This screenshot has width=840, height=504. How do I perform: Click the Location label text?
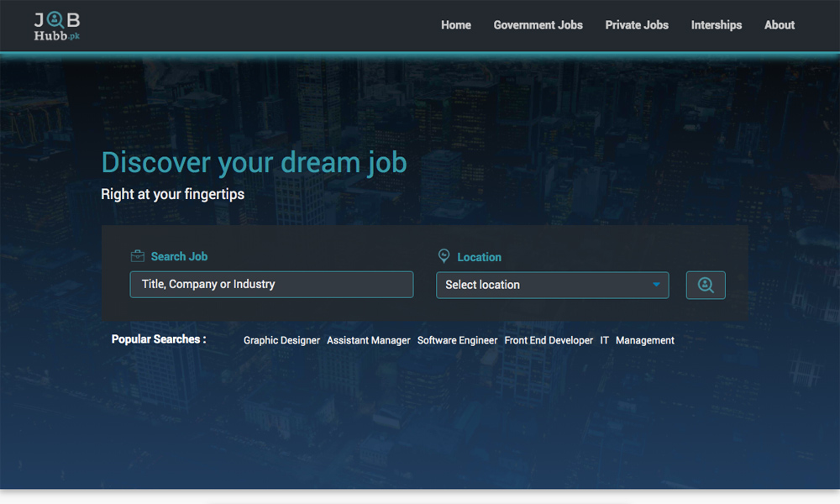(479, 257)
